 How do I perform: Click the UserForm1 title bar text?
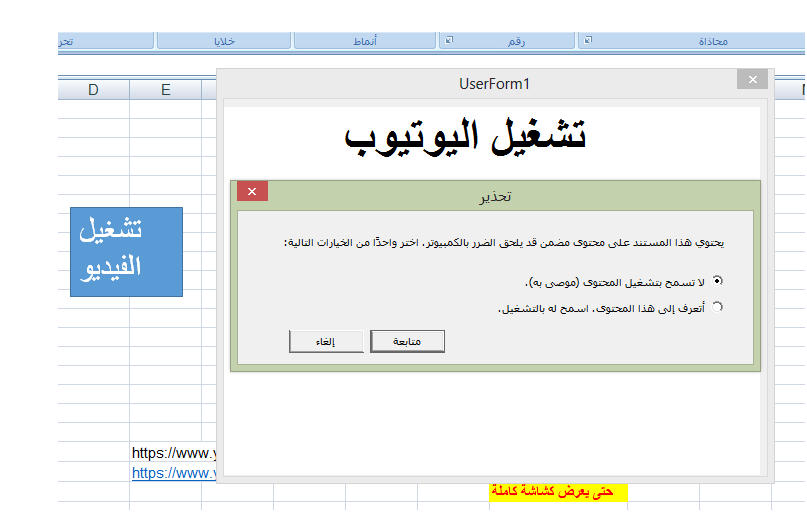point(494,83)
